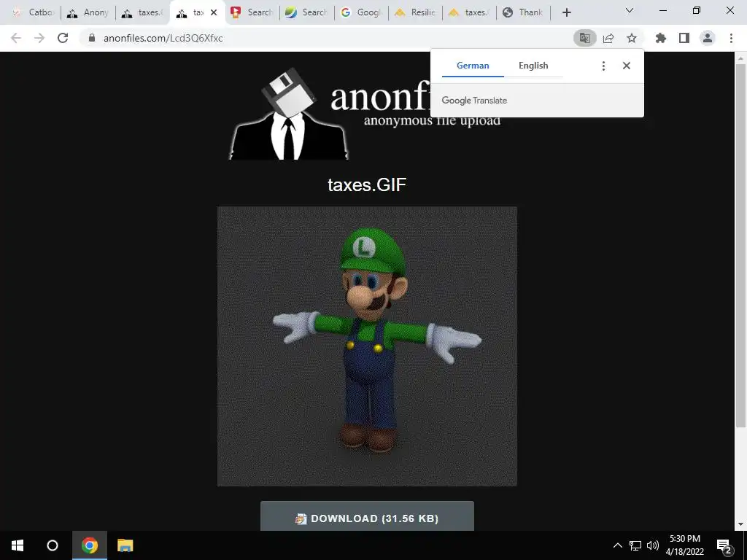Go back to the previous page

click(16, 38)
